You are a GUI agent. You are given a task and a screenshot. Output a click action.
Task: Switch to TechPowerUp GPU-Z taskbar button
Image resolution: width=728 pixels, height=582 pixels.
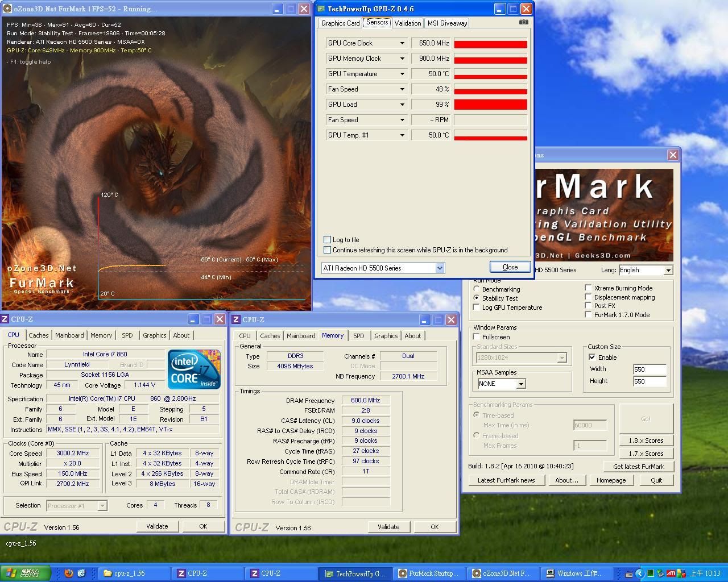[x=355, y=573]
